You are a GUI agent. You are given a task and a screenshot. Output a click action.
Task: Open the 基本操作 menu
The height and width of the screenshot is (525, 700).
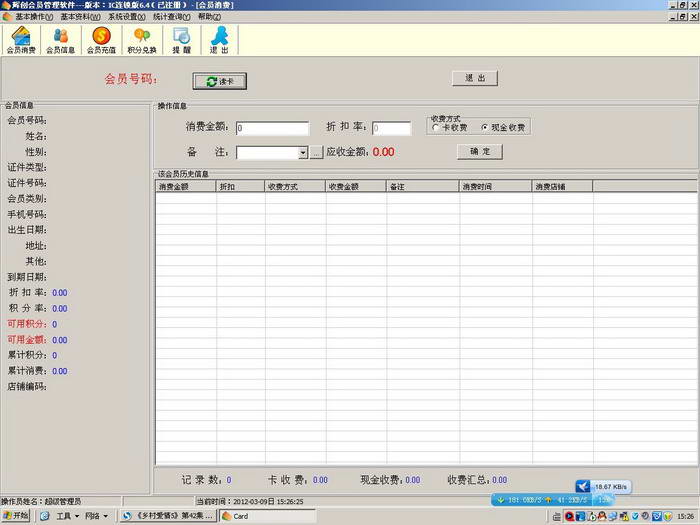pos(34,17)
